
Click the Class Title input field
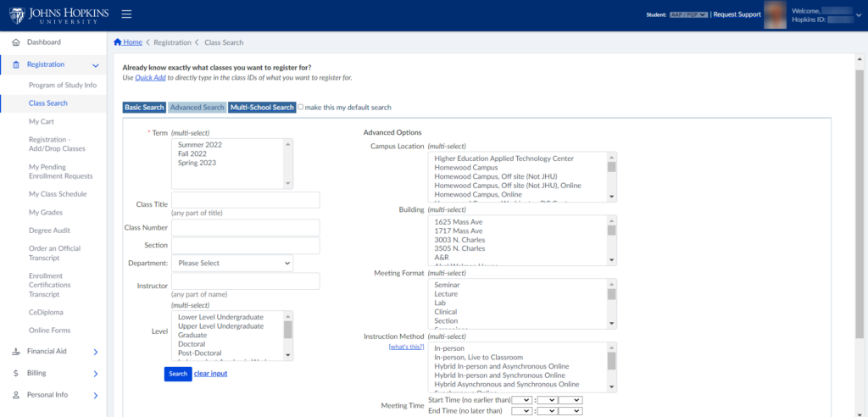[246, 200]
